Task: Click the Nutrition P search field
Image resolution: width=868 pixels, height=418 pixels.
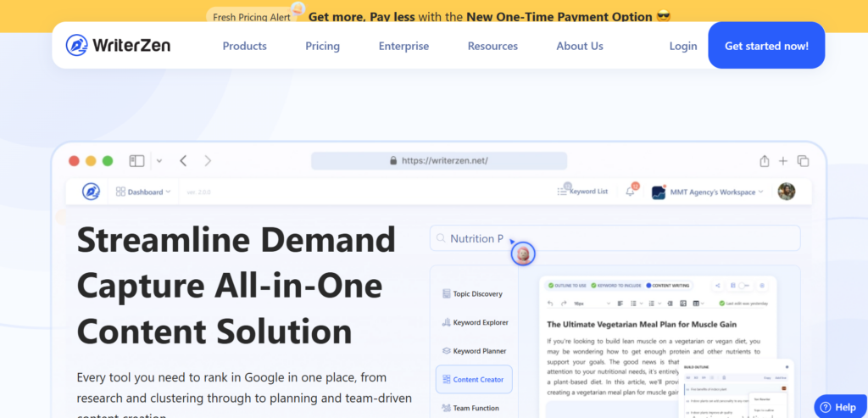Action: (615, 238)
